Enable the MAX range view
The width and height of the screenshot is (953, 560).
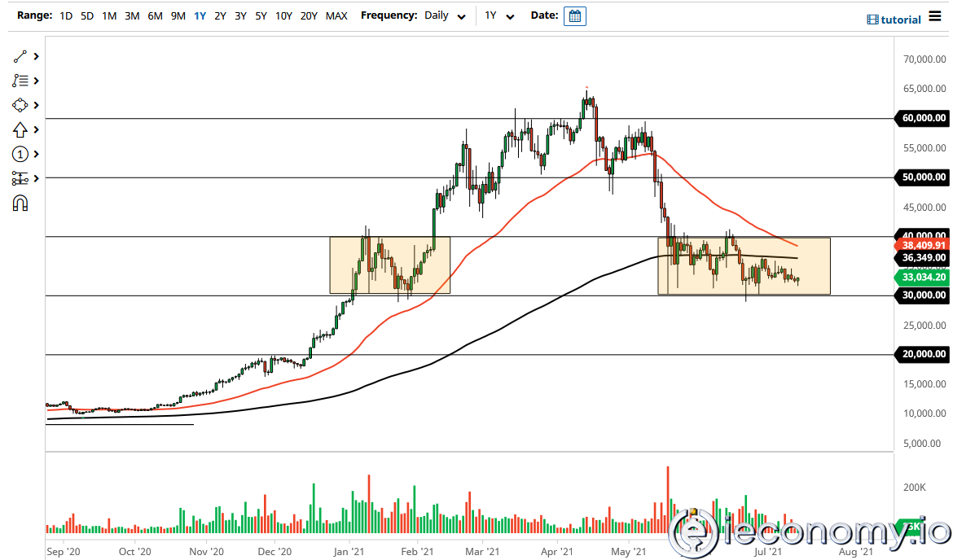pyautogui.click(x=336, y=15)
